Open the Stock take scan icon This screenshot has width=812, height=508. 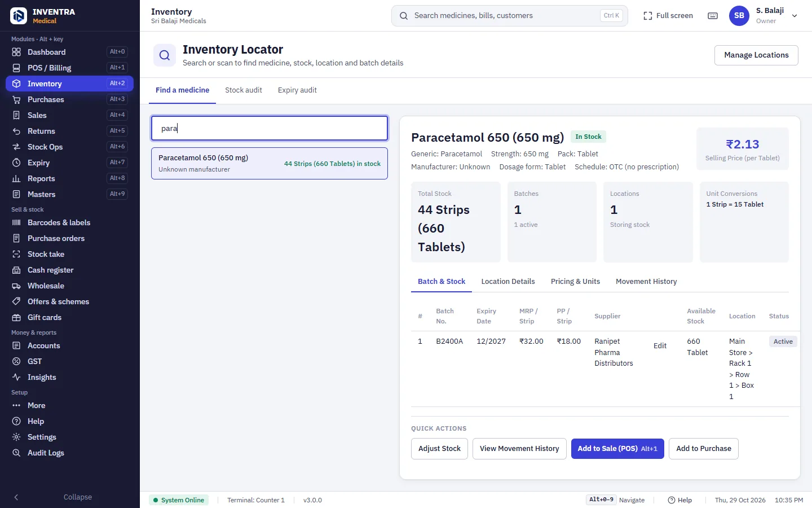[x=16, y=254]
